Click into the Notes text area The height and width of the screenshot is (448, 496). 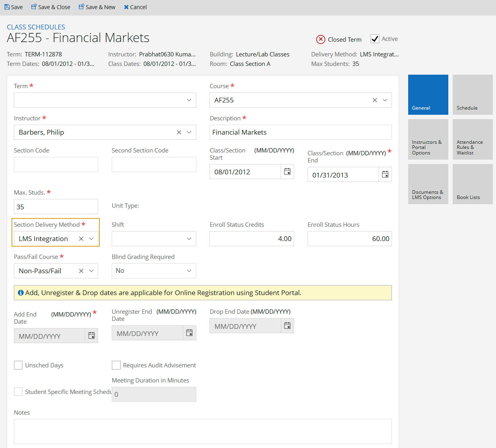203,431
